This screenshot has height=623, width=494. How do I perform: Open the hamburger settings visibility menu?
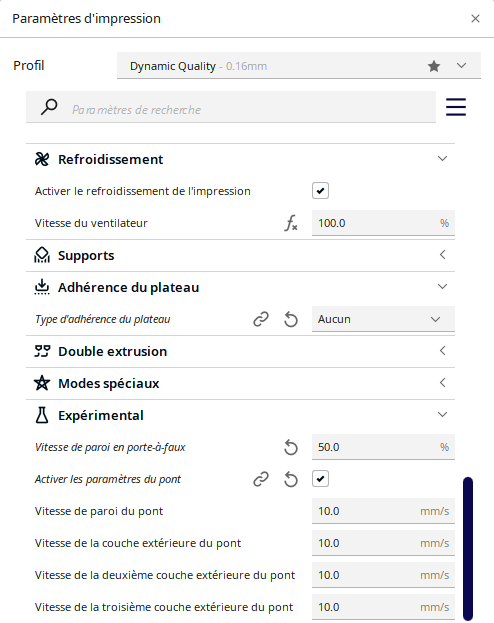(455, 107)
